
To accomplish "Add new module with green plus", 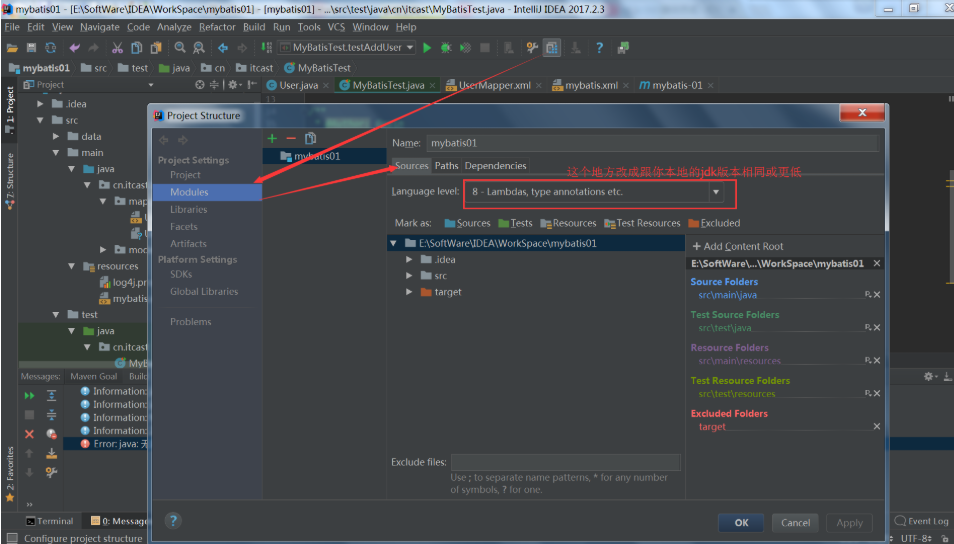I will pyautogui.click(x=272, y=139).
